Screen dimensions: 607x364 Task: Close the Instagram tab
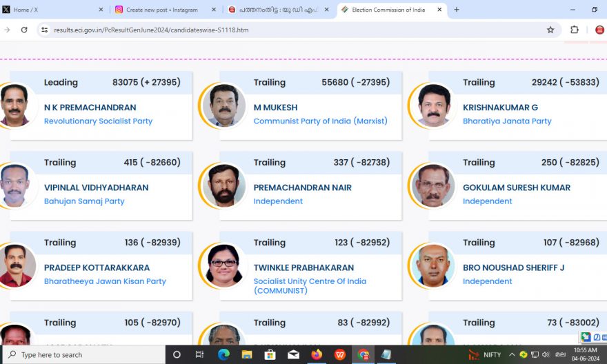pyautogui.click(x=214, y=10)
